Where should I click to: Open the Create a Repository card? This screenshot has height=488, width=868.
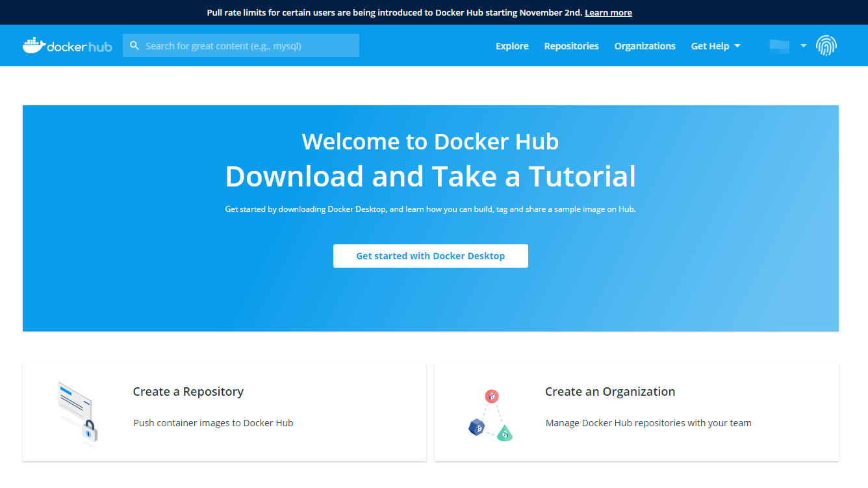(x=224, y=412)
